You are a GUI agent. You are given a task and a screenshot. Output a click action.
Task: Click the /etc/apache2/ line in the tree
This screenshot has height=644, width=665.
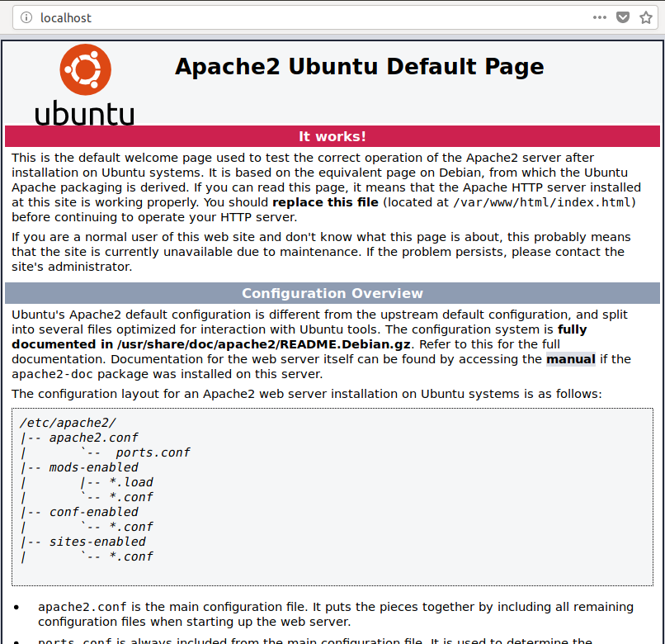tap(68, 423)
